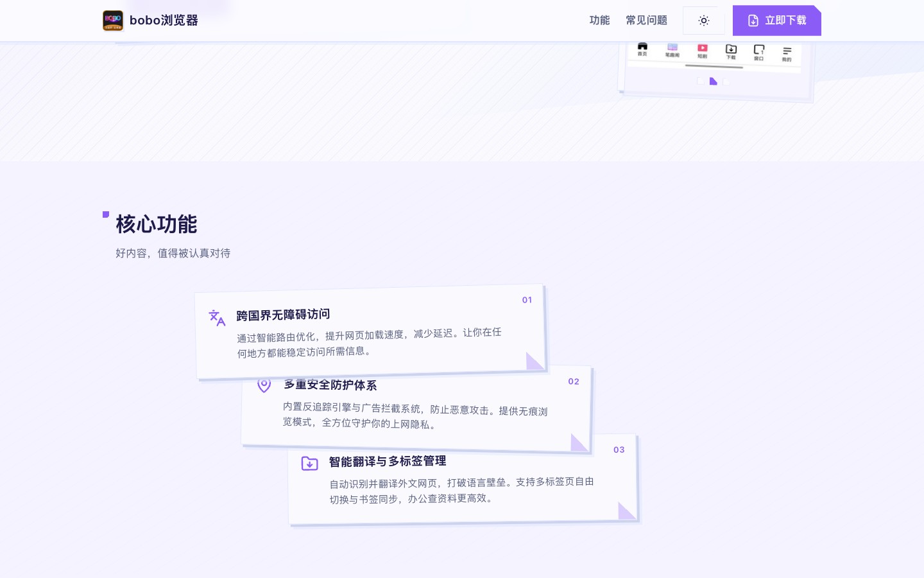Click the 核心功能 section heading
The image size is (924, 578).
[157, 224]
